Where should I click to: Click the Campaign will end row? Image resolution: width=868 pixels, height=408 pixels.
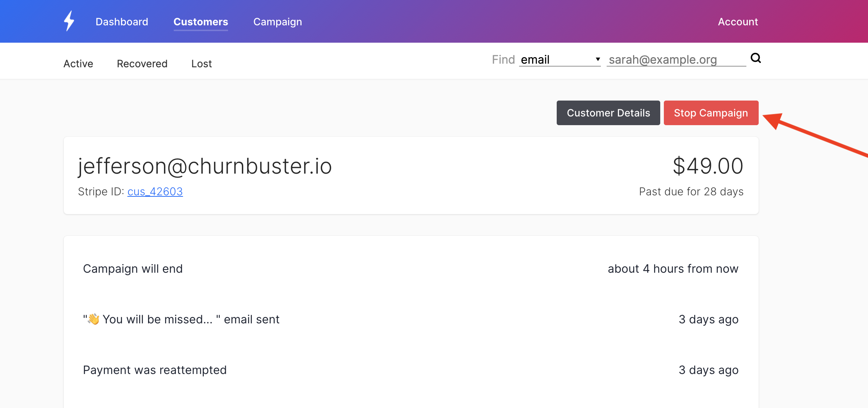(411, 269)
